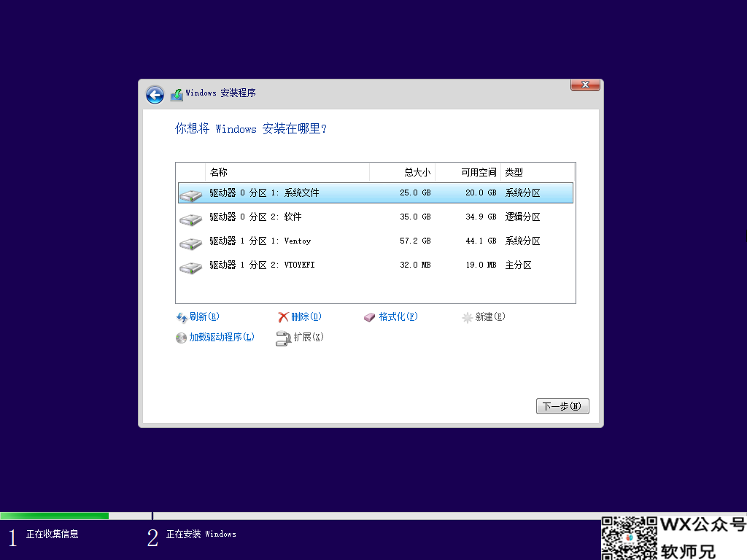Click the extend partition icon
Image resolution: width=747 pixels, height=560 pixels.
[284, 338]
